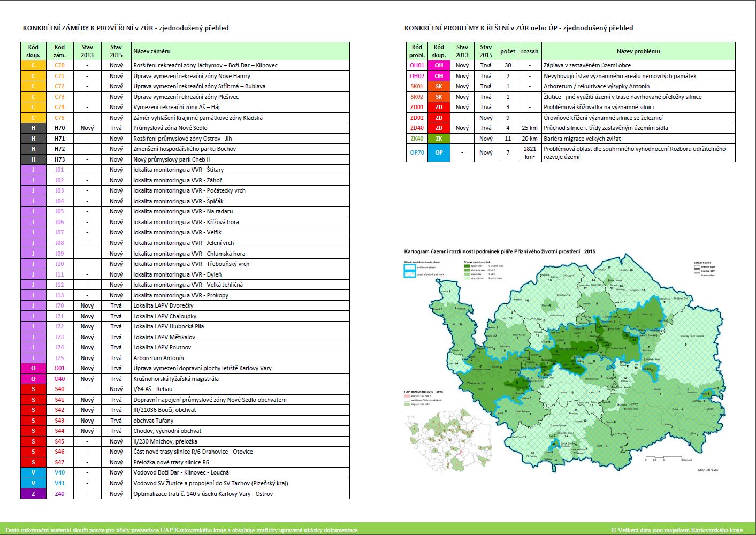This screenshot has width=756, height=535.
Task: Select code cell J01
Action: coord(59,170)
